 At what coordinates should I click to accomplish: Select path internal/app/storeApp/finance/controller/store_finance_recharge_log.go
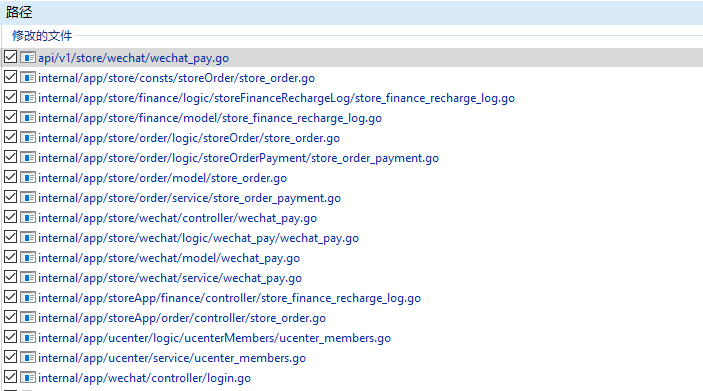click(x=230, y=298)
